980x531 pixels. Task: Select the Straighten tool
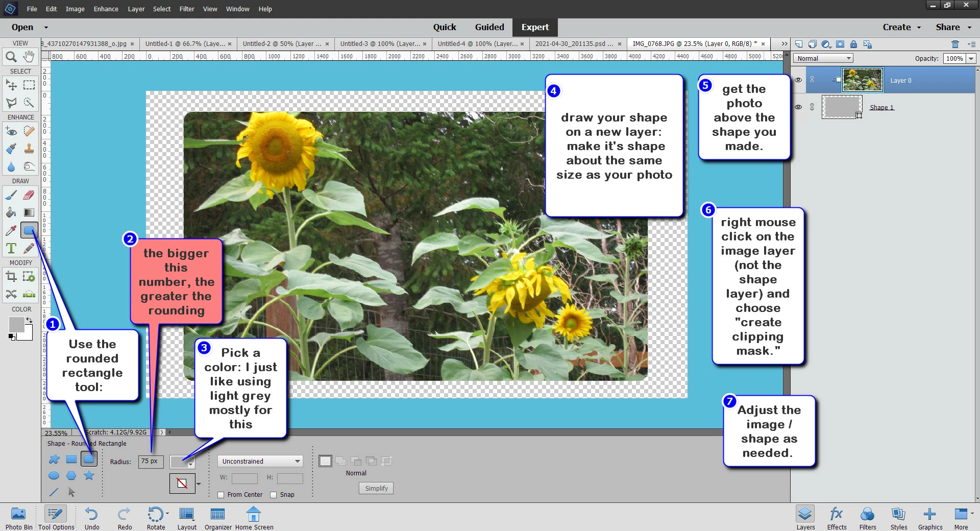pos(29,294)
